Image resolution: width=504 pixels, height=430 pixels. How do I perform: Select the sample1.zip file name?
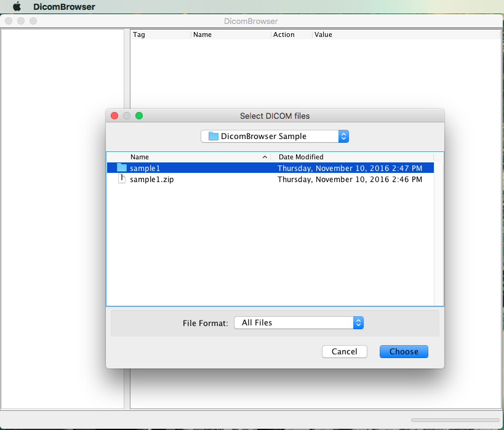(147, 180)
